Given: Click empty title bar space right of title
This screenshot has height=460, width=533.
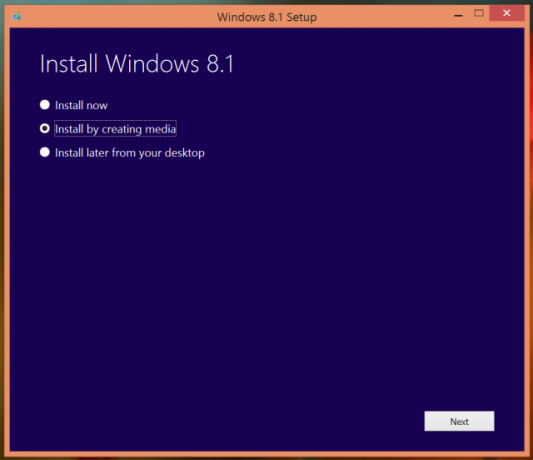Looking at the screenshot, I should (381, 16).
